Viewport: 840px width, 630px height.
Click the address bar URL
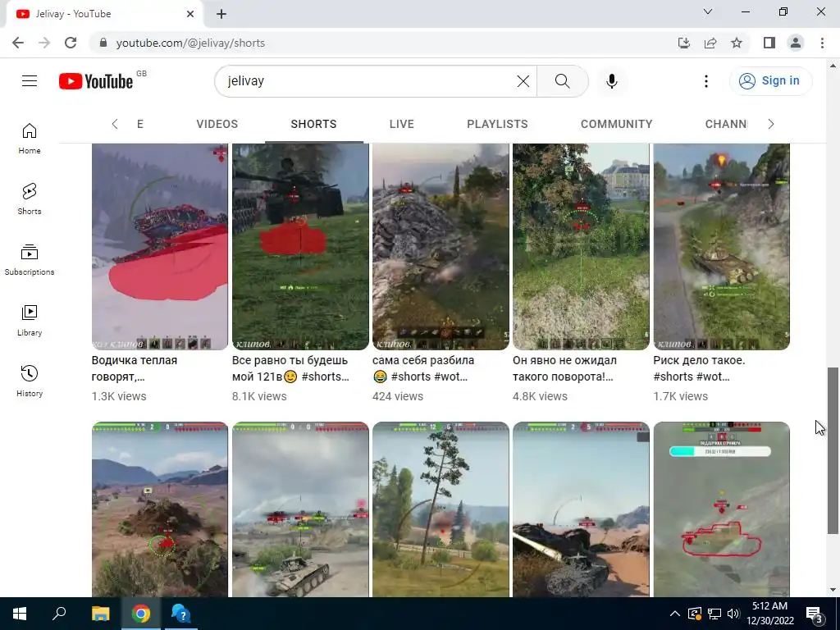coord(190,43)
